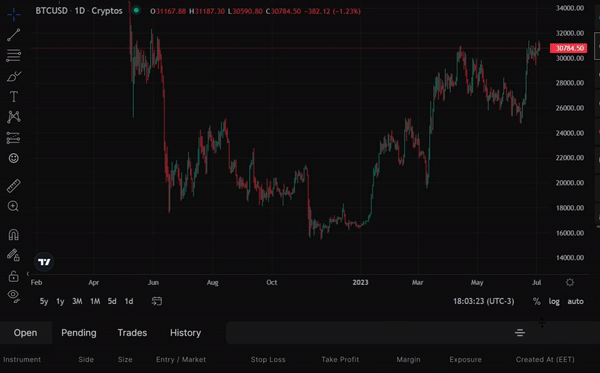Screen dimensions: 600x373
Task: Open the panel menu lines icon
Action: [x=520, y=333]
